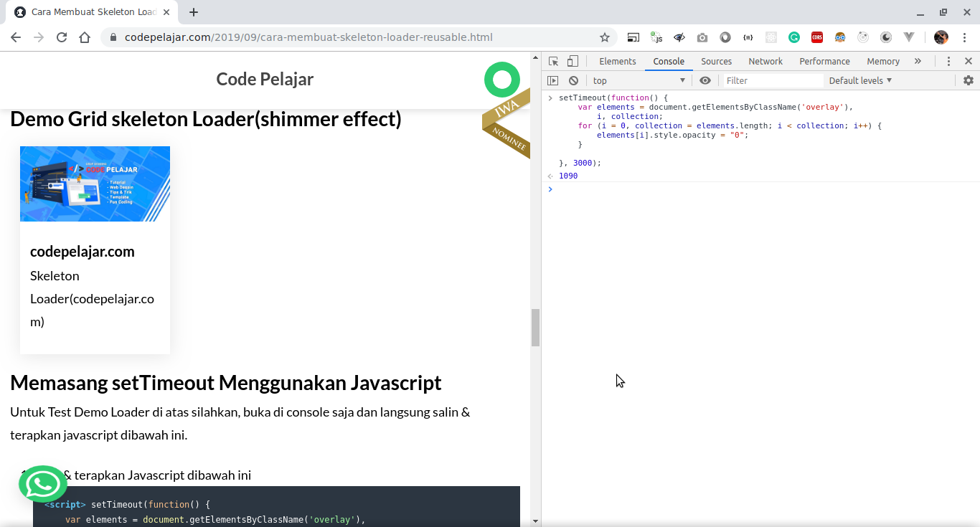Reload the current page
The height and width of the screenshot is (527, 980).
pyautogui.click(x=62, y=37)
